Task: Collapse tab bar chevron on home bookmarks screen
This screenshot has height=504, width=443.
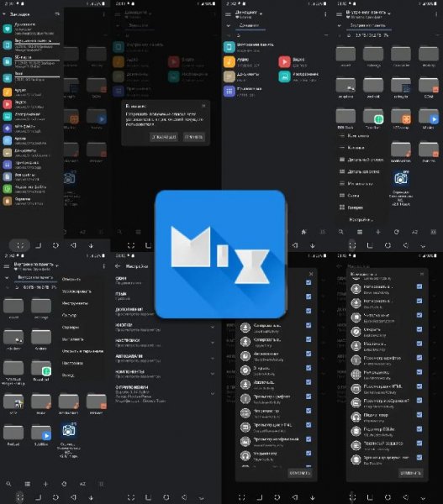Action: point(229,25)
